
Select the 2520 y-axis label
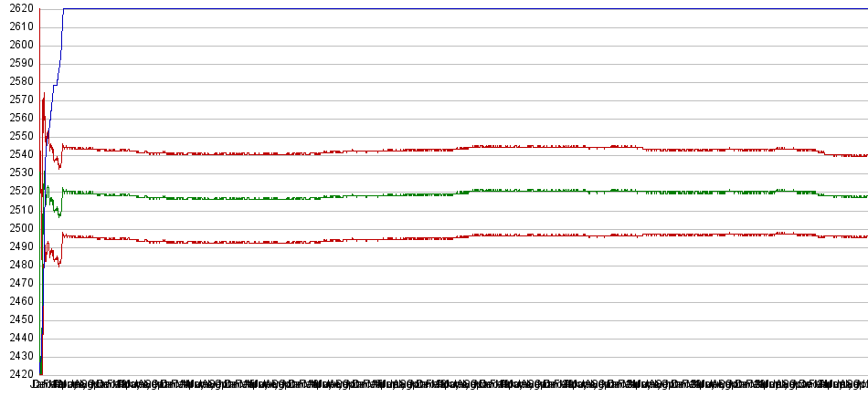[x=17, y=192]
